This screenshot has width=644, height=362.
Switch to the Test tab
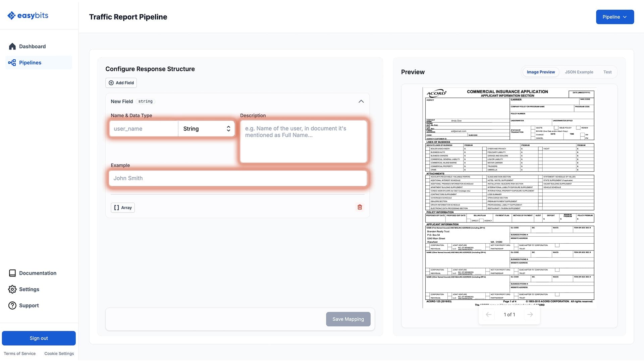pos(607,72)
